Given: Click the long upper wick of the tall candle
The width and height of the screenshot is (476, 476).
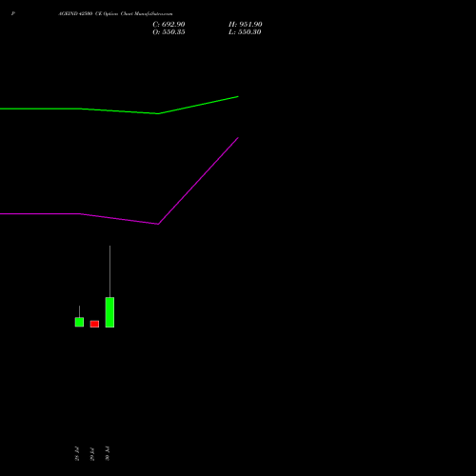Looking at the screenshot, I should click(110, 271).
